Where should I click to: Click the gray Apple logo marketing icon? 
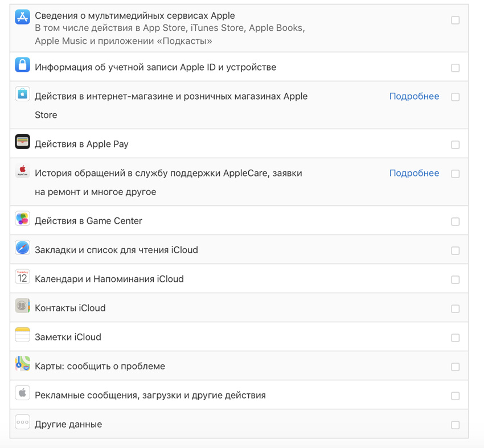click(23, 393)
